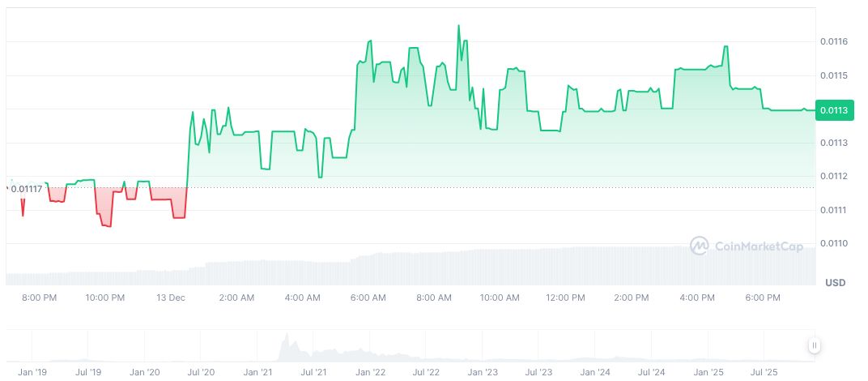Click the 0.0110 price axis label
The width and height of the screenshot is (868, 381).
834,244
